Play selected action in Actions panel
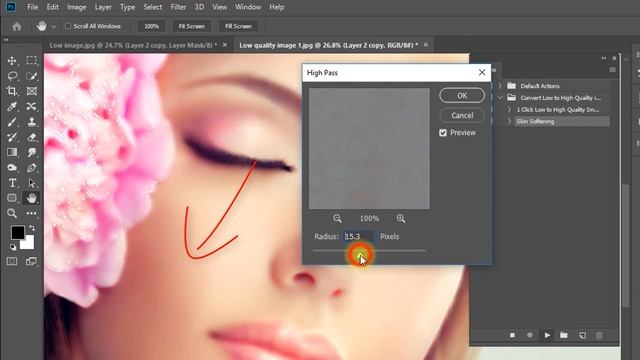Viewport: 640px width, 360px height. click(547, 335)
